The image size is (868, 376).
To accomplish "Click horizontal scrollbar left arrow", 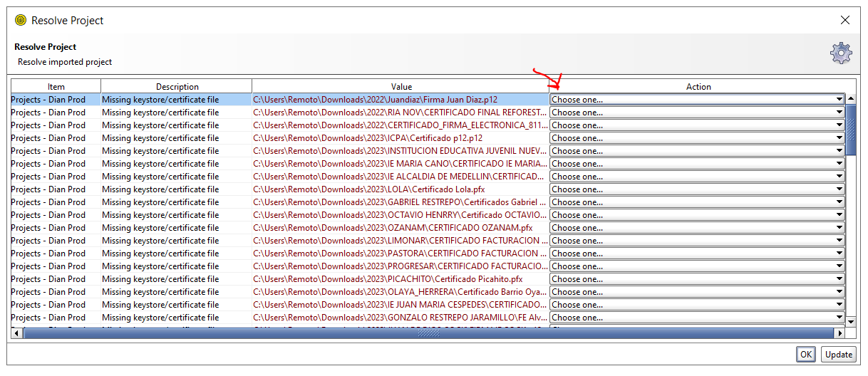I will coord(16,333).
